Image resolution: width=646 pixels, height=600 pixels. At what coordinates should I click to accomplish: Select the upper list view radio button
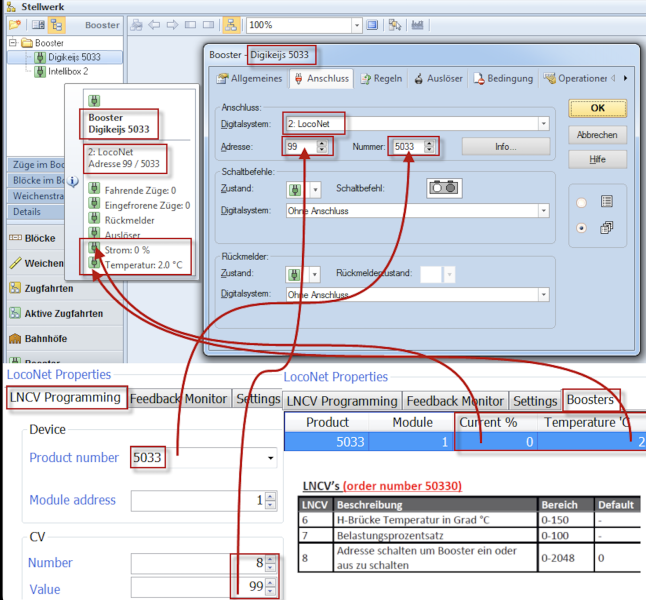coord(581,202)
